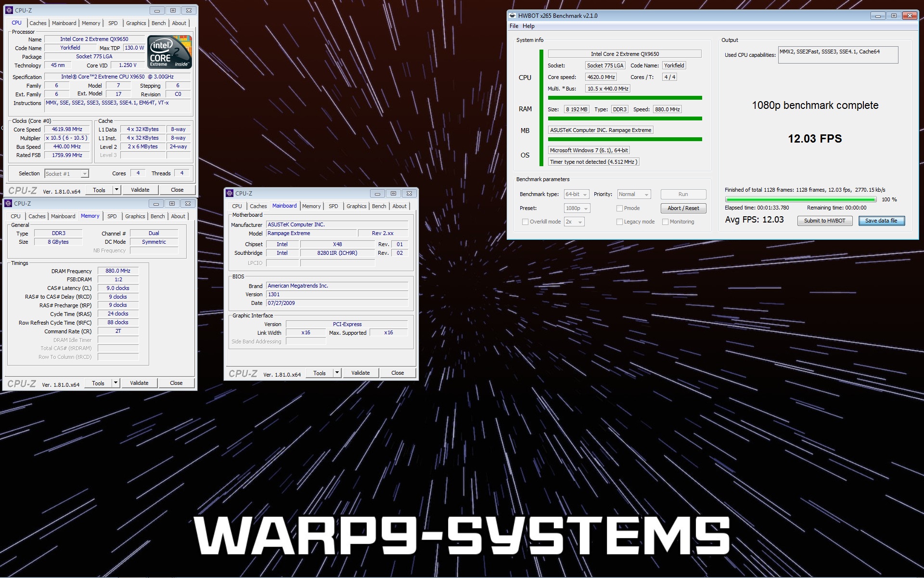This screenshot has width=924, height=578.
Task: Click CPU-Z app icon in top-left window titlebar
Action: coord(9,10)
